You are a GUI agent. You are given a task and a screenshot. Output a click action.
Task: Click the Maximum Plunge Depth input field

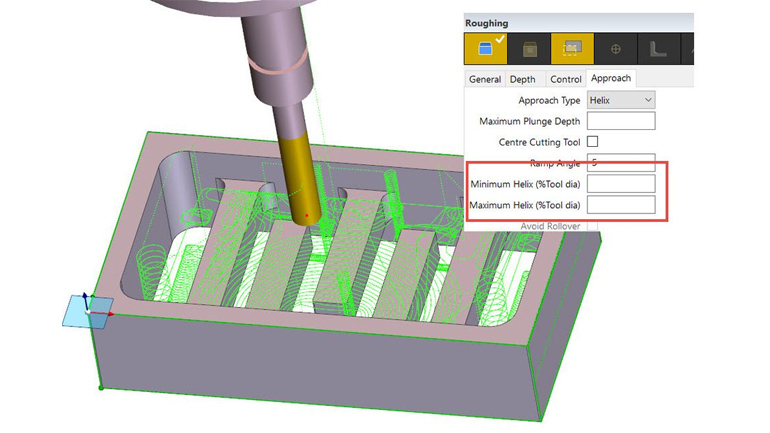point(620,121)
